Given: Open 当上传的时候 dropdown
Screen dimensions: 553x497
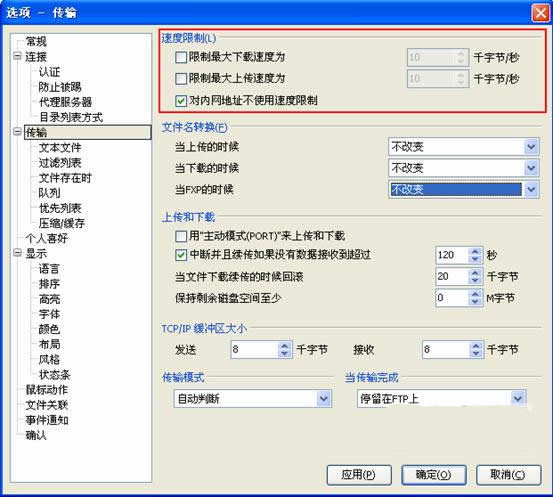Looking at the screenshot, I should 464,147.
